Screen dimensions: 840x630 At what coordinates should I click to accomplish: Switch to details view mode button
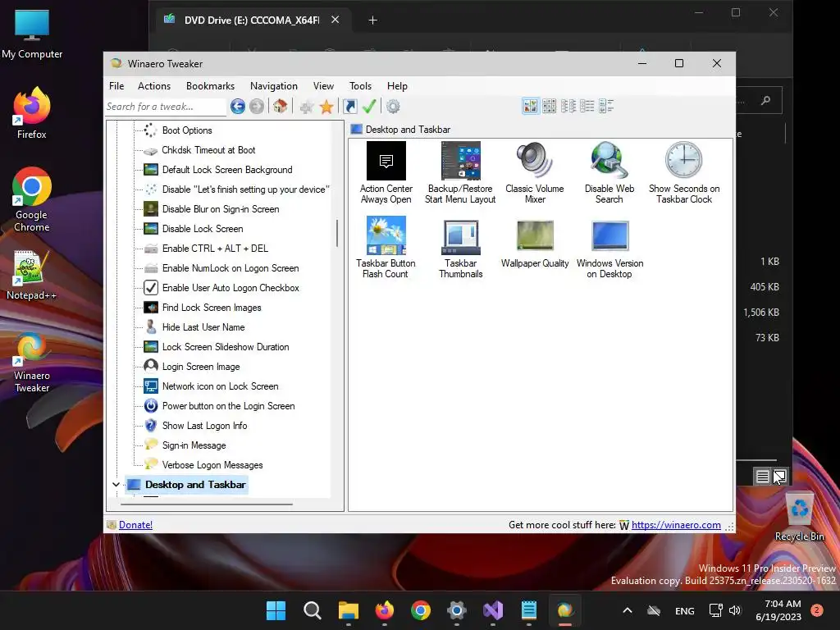(x=606, y=106)
